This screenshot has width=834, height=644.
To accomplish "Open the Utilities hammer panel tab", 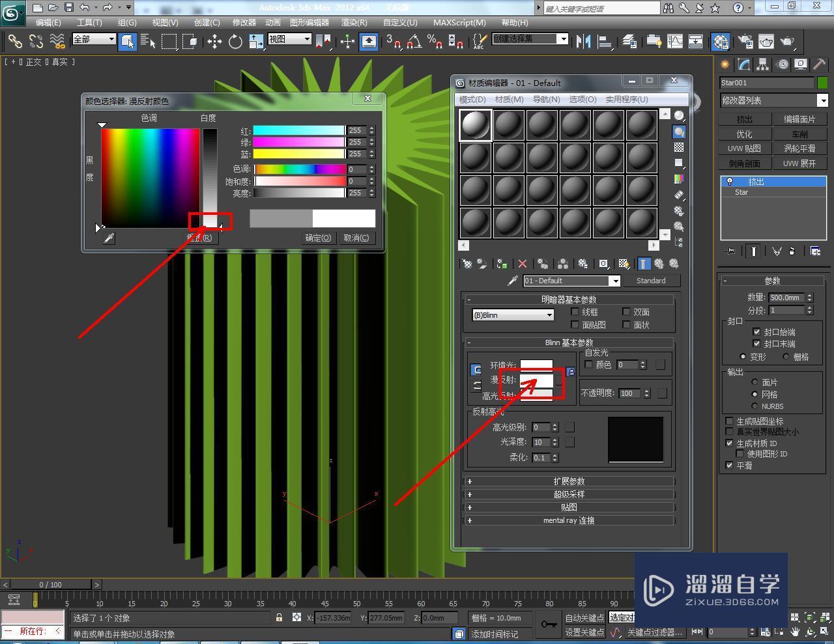I will (x=820, y=64).
